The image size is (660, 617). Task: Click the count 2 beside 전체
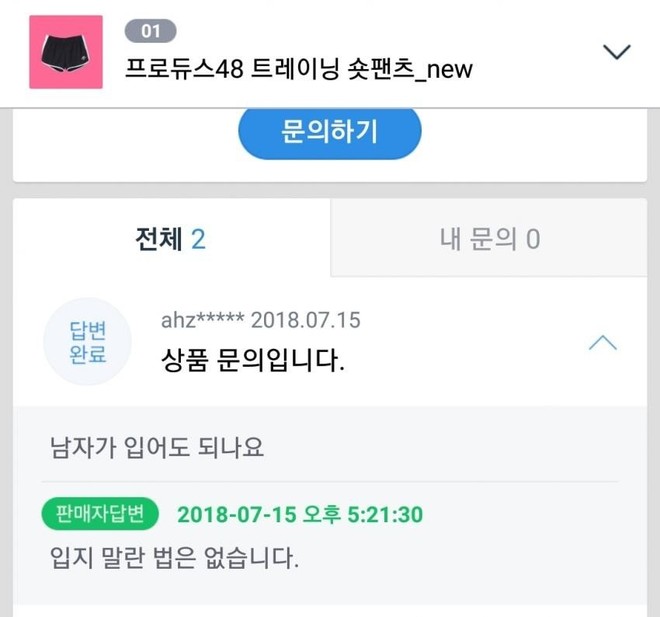[198, 239]
